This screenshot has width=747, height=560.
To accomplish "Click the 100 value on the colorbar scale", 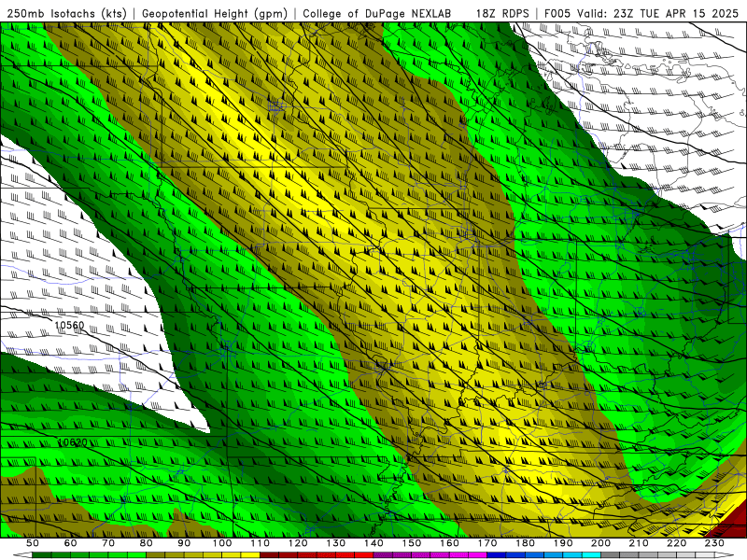I will tap(222, 543).
